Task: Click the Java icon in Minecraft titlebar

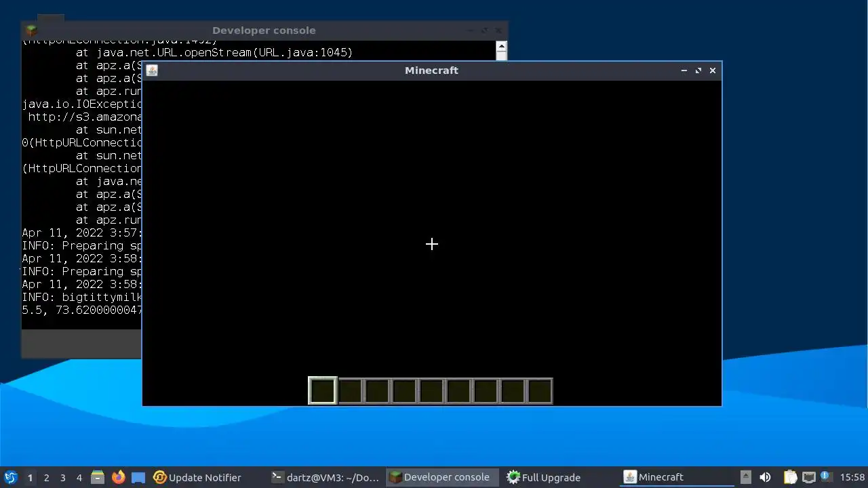Action: (x=152, y=70)
